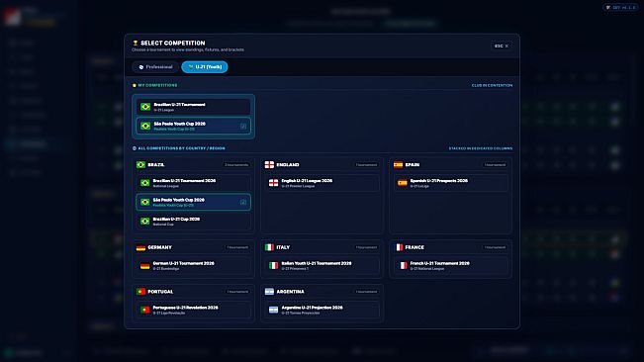Click the tournament count badge in Italy header

point(366,247)
